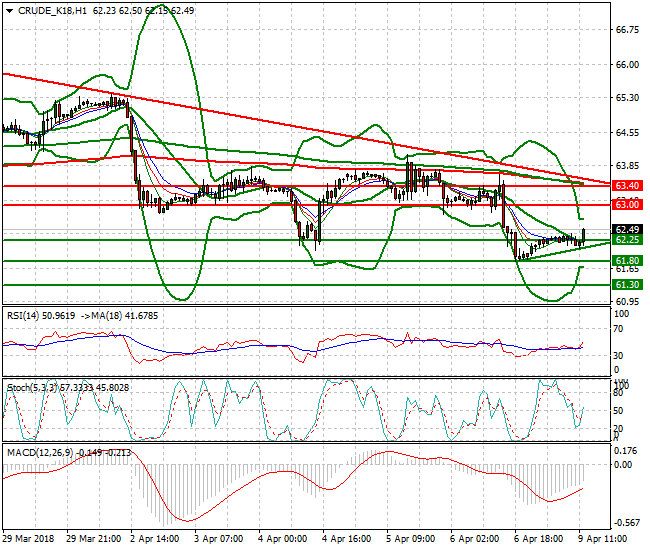Click the 60.95 value on price scale
650x550 pixels.
[x=627, y=302]
